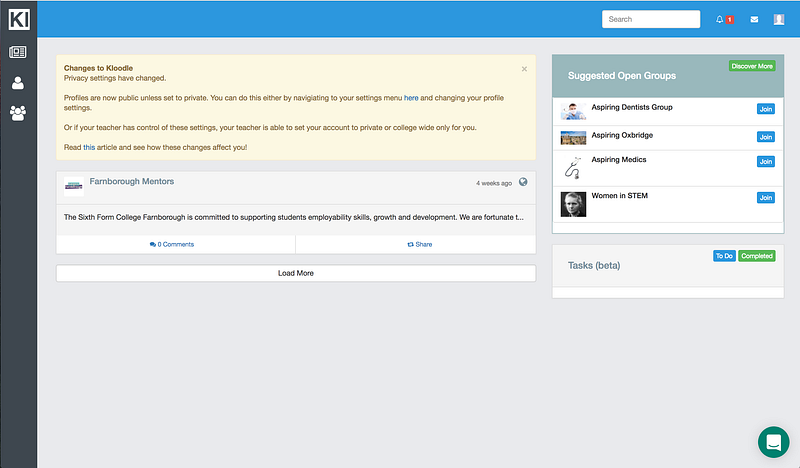The height and width of the screenshot is (468, 800).
Task: Open the groups people sidebar icon
Action: pos(18,113)
